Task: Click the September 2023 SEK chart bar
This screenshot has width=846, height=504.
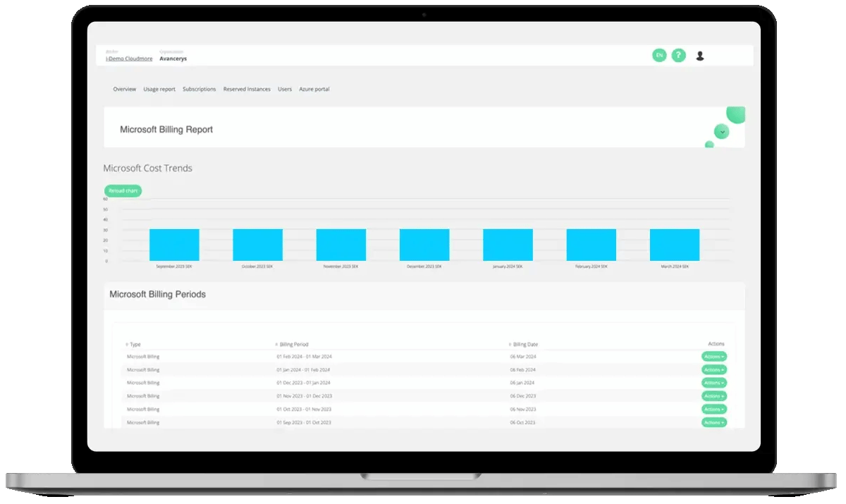Action: 174,245
